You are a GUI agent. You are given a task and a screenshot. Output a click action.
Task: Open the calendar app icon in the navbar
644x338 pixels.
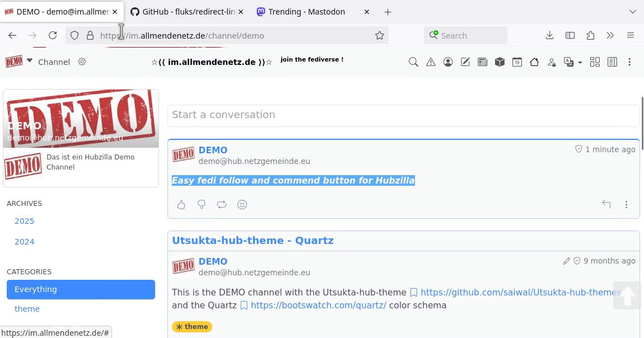click(517, 62)
